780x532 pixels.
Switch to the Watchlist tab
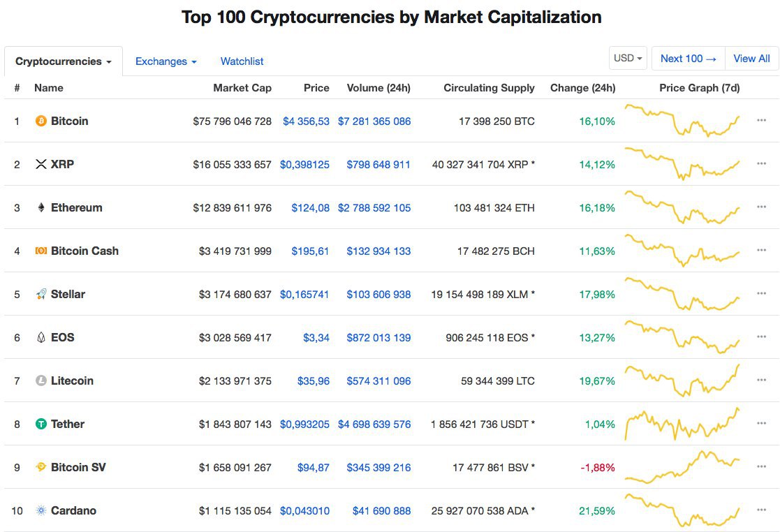[242, 61]
